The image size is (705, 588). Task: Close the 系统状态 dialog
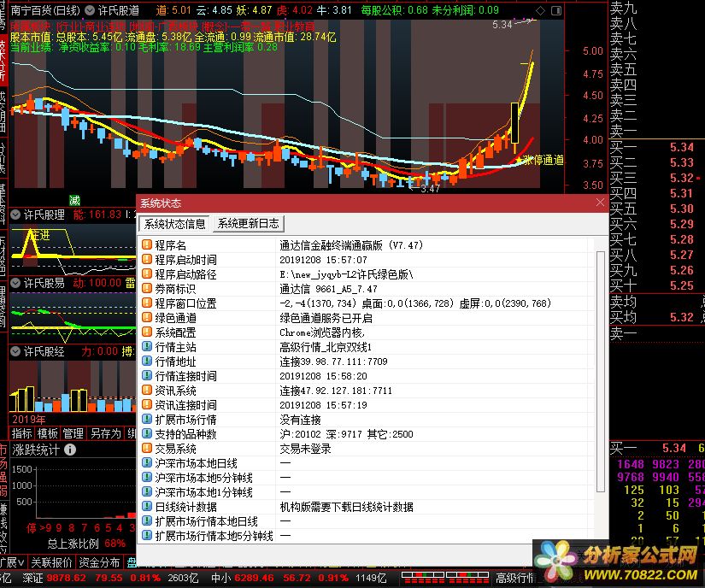coord(600,203)
